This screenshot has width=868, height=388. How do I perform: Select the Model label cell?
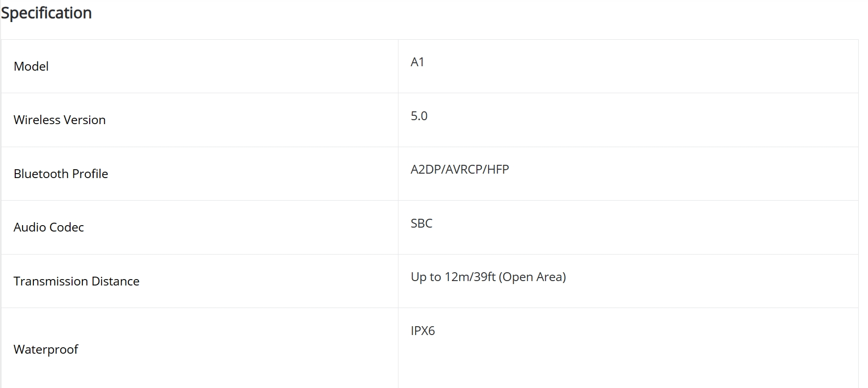199,66
